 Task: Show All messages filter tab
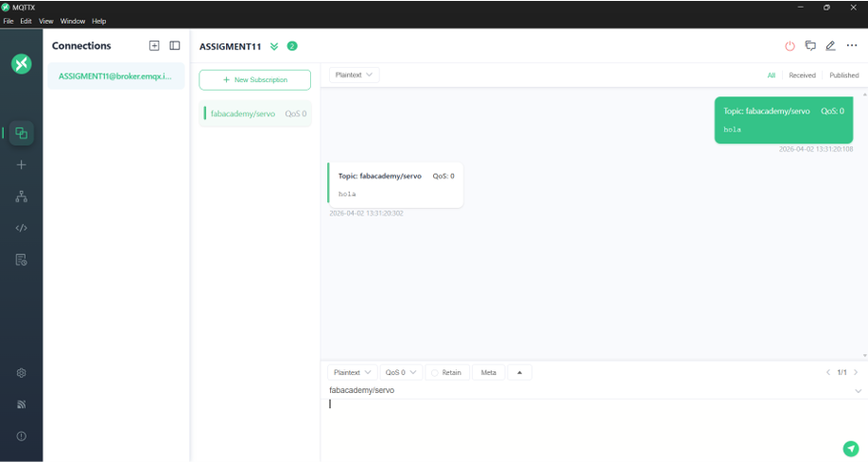[772, 76]
